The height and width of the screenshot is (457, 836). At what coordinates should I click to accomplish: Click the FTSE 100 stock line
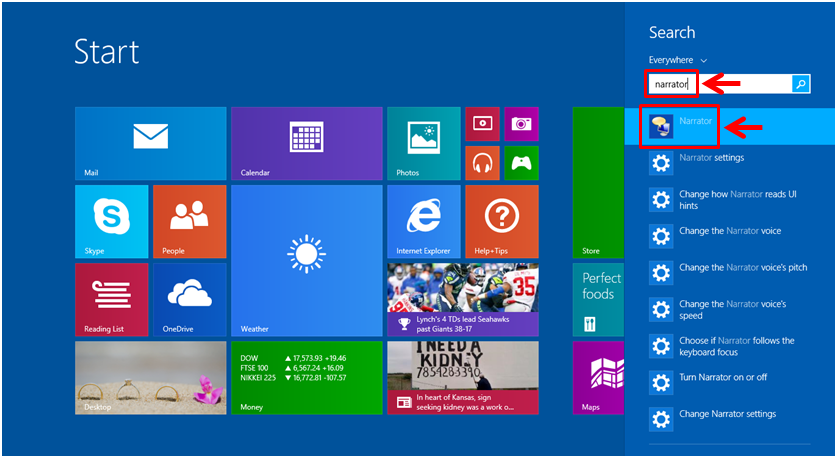[x=292, y=368]
